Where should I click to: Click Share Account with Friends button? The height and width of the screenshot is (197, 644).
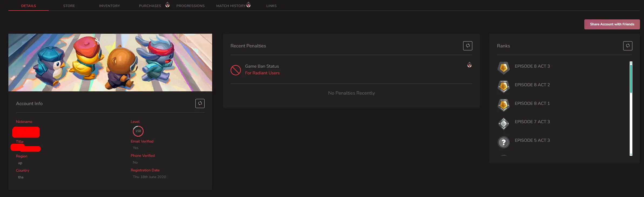tap(612, 24)
